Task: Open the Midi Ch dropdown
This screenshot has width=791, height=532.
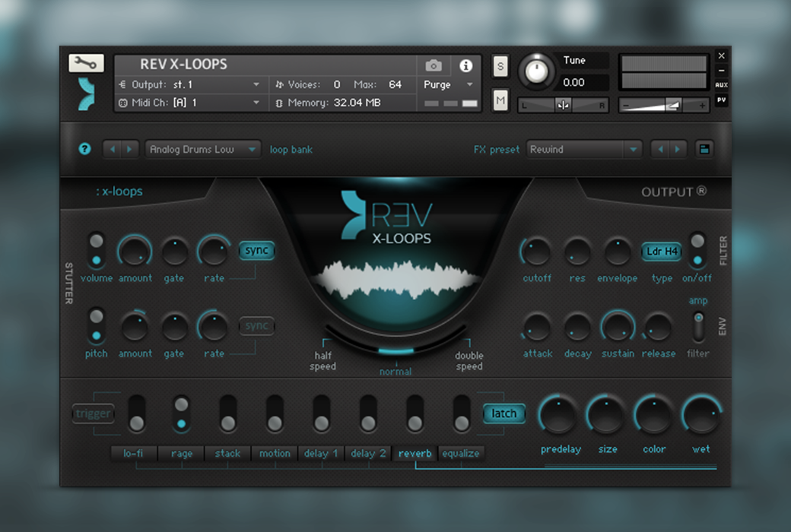Action: pos(189,103)
